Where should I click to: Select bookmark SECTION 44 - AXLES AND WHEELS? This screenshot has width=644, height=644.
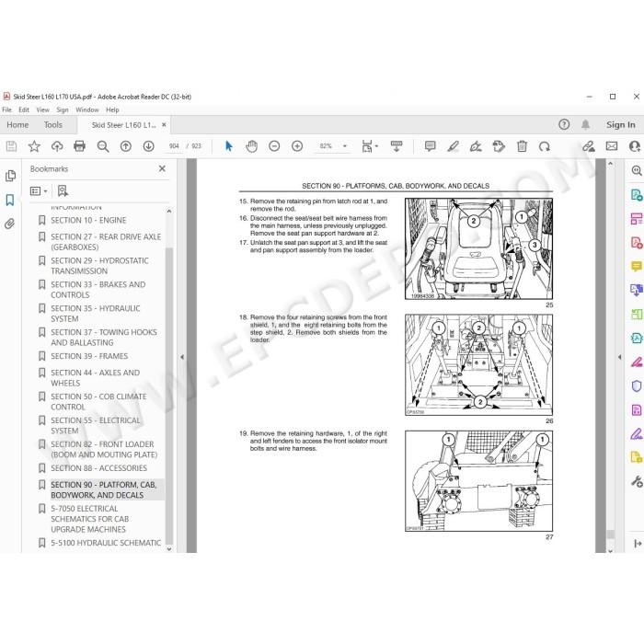click(x=96, y=378)
